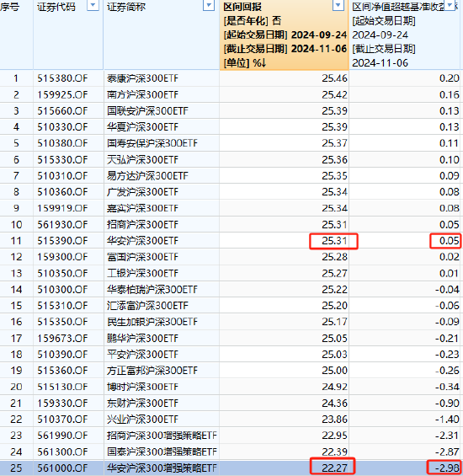Select code cell 515350.OF
463x476 pixels.
click(x=62, y=322)
